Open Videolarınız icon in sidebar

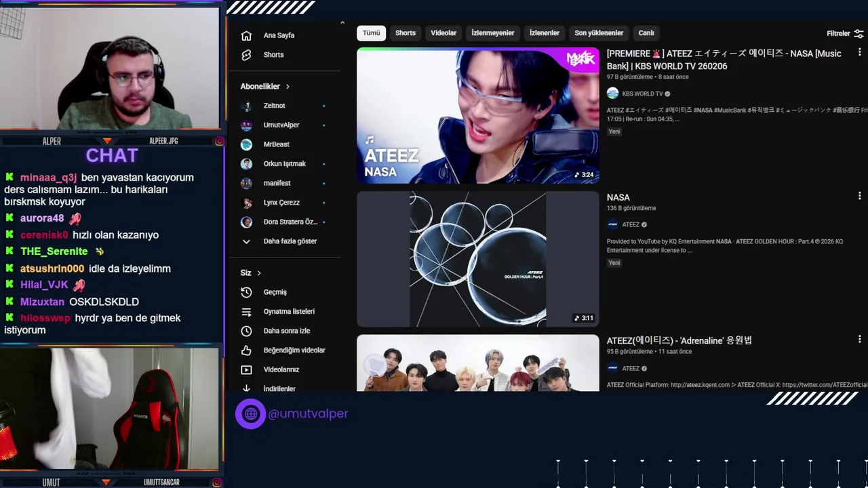(x=246, y=370)
